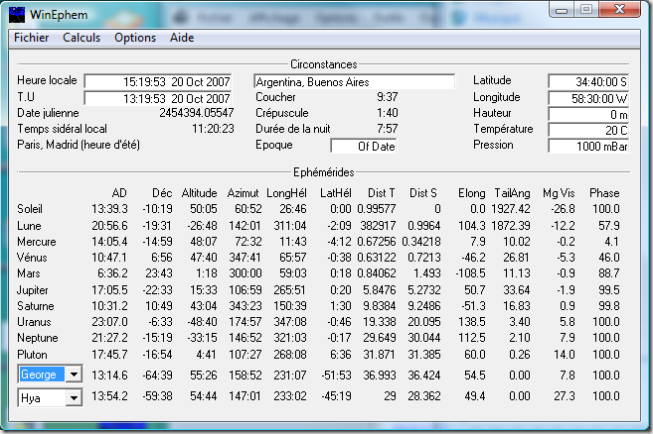
Task: Open the Aide menu
Action: pyautogui.click(x=182, y=38)
